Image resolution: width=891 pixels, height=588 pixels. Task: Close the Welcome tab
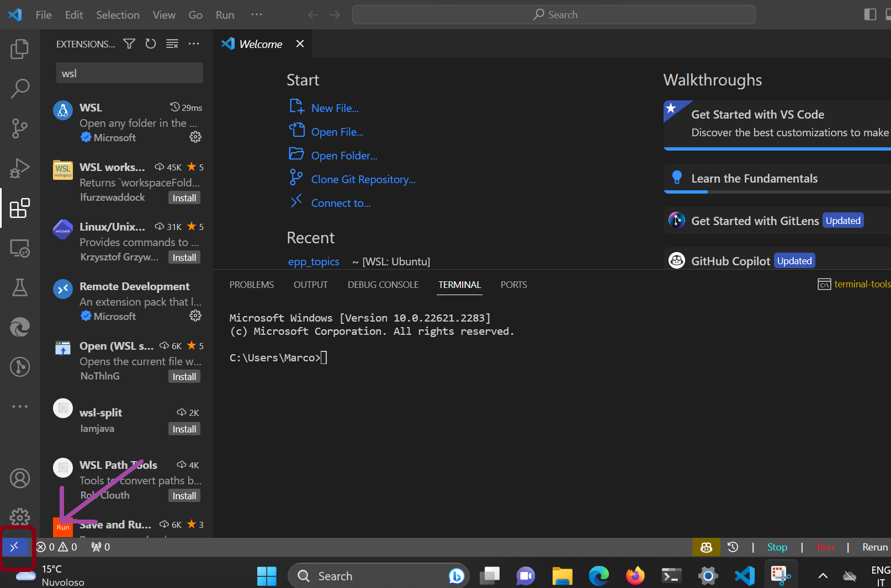(x=300, y=44)
